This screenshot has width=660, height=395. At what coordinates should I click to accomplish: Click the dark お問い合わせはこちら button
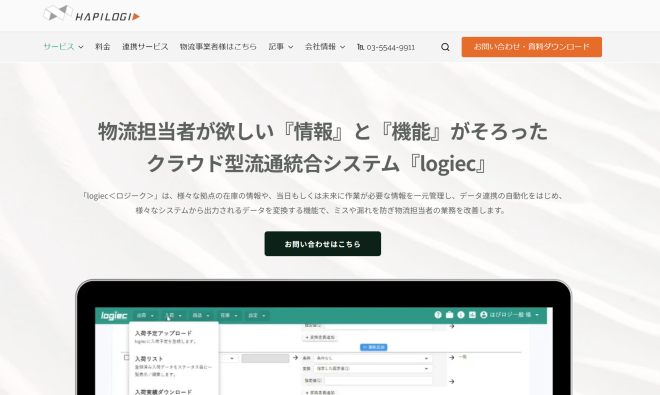click(x=322, y=243)
